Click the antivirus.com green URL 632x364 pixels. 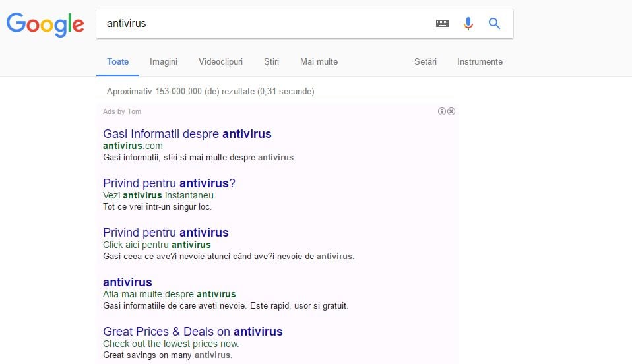(133, 146)
